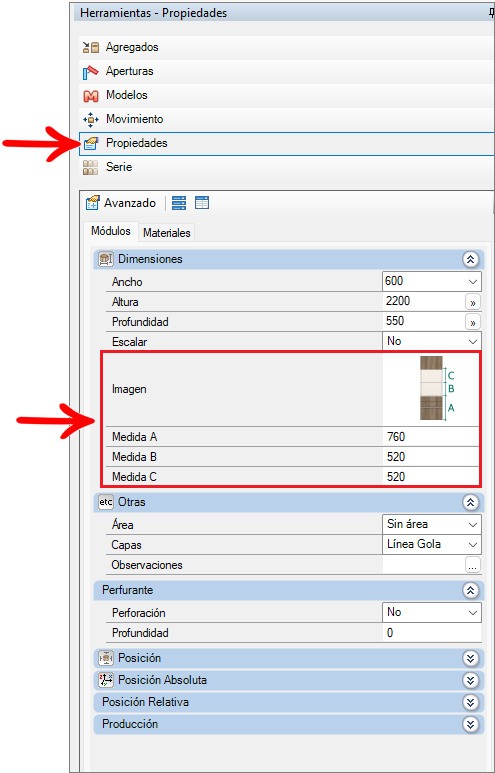The width and height of the screenshot is (495, 773).
Task: Expand the Posición Absoluta section
Action: pyautogui.click(x=470, y=680)
